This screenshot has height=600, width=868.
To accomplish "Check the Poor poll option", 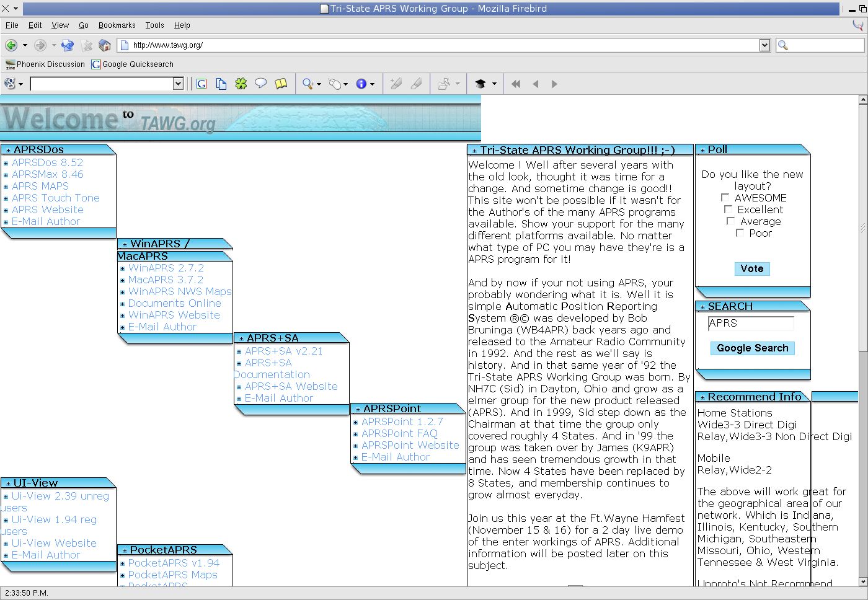I will tap(740, 232).
